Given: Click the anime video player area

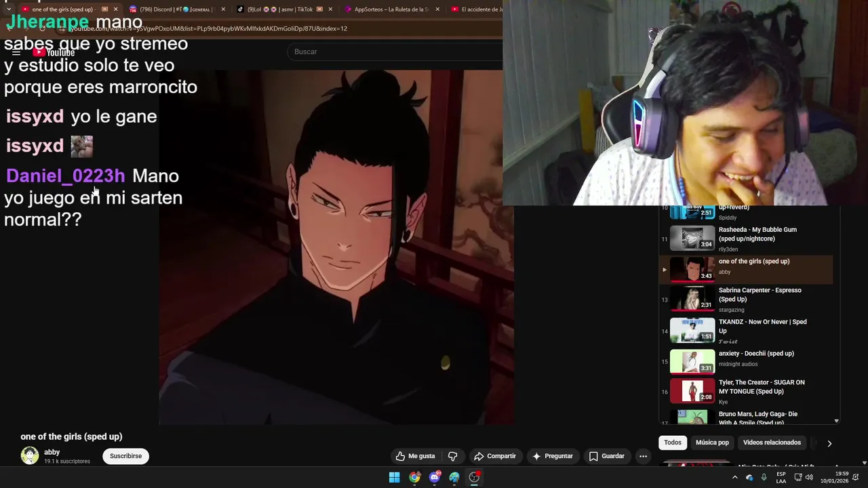Looking at the screenshot, I should [336, 247].
